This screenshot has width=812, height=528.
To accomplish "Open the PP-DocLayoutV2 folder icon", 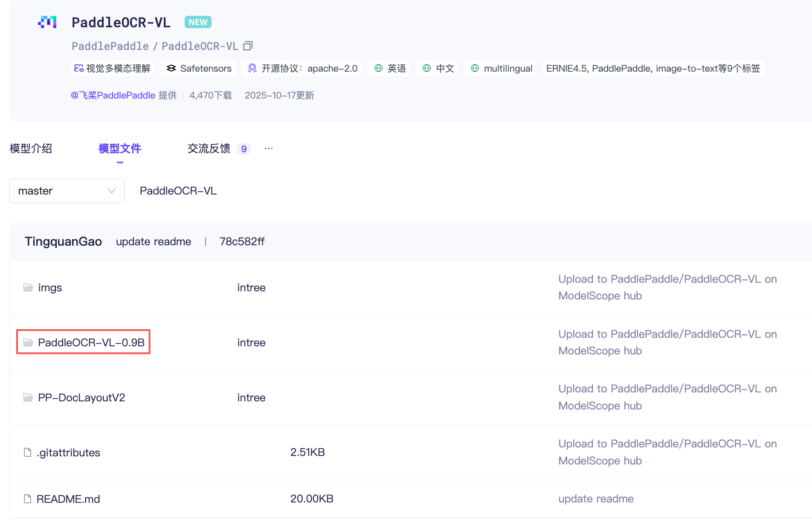I will (28, 397).
